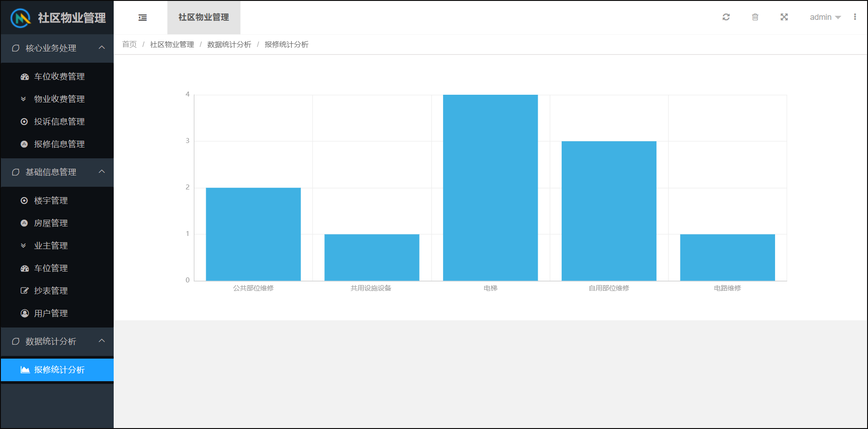The image size is (868, 429).
Task: Click the 自用部位维修 bar in chart
Action: [609, 211]
